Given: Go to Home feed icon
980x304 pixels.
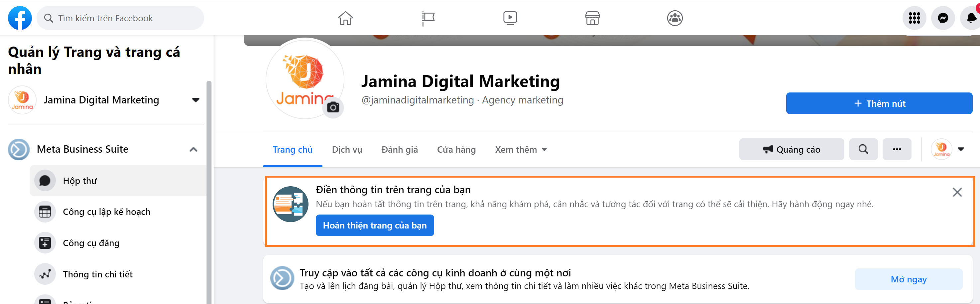Looking at the screenshot, I should tap(345, 18).
